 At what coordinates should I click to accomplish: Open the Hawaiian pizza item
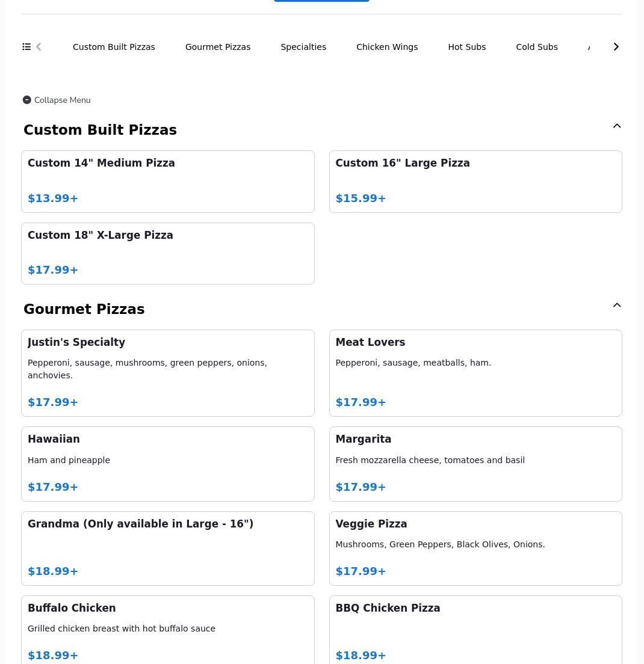coord(167,464)
